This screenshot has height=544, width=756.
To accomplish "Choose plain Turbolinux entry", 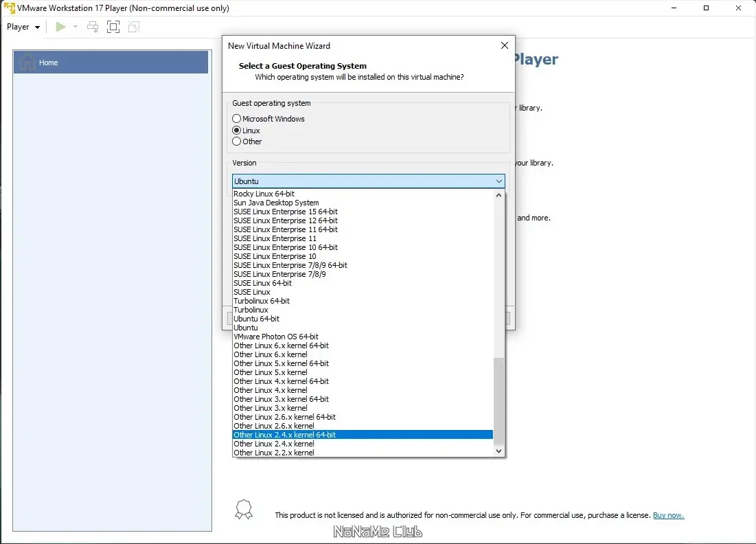I will click(363, 310).
